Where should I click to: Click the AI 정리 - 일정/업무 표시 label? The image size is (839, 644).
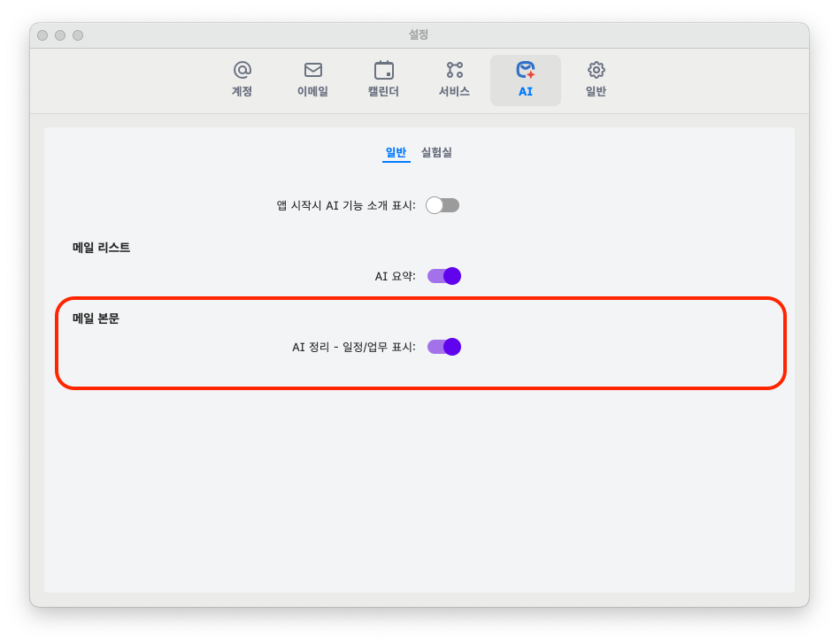point(354,347)
